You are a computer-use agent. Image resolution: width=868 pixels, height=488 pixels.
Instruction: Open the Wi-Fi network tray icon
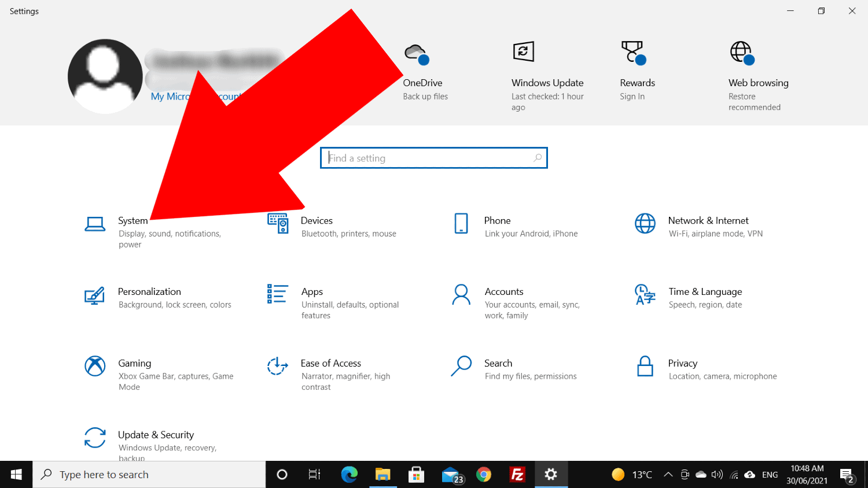(734, 475)
